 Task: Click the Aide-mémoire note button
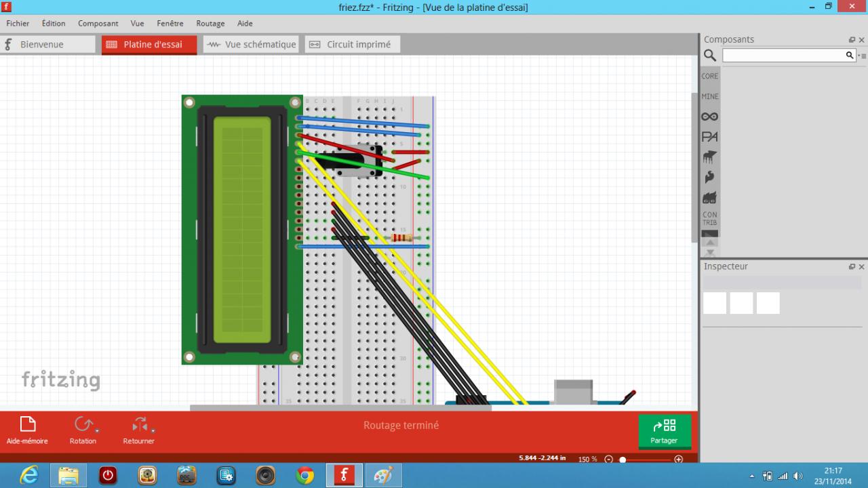coord(27,430)
